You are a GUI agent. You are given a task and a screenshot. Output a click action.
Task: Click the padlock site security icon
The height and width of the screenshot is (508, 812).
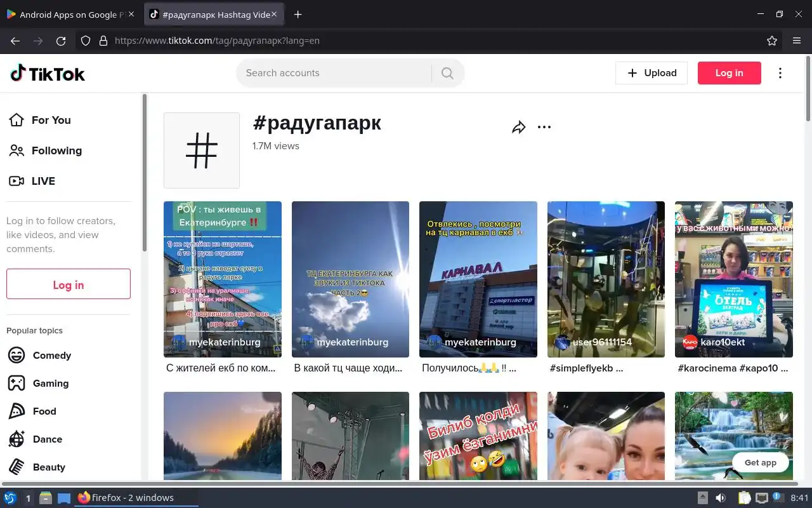[103, 41]
